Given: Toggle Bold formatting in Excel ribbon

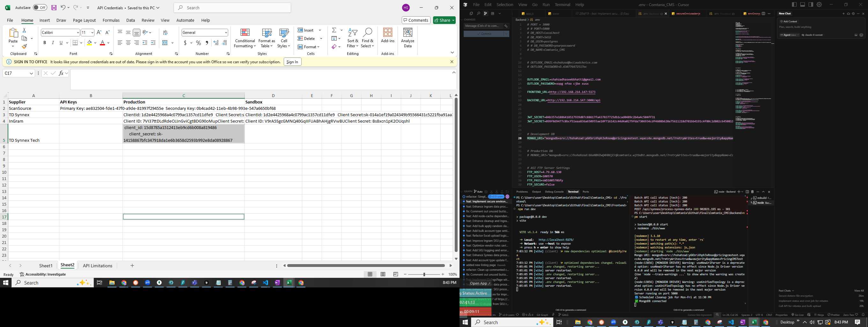Looking at the screenshot, I should (44, 43).
